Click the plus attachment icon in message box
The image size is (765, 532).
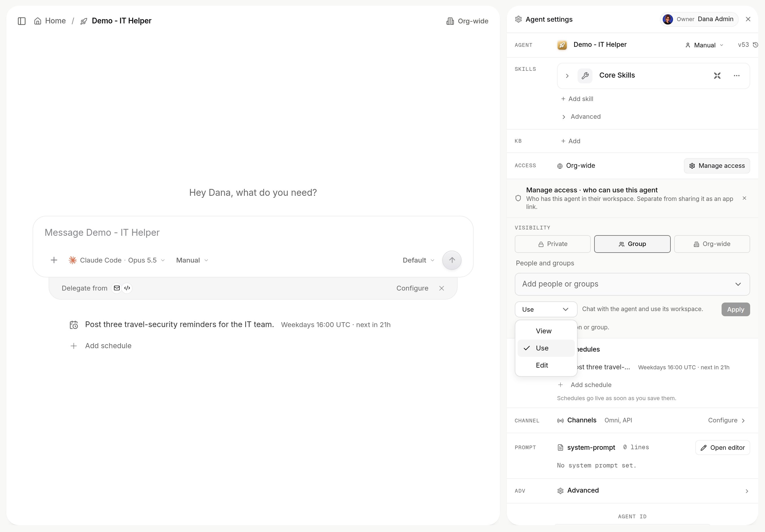pyautogui.click(x=54, y=260)
